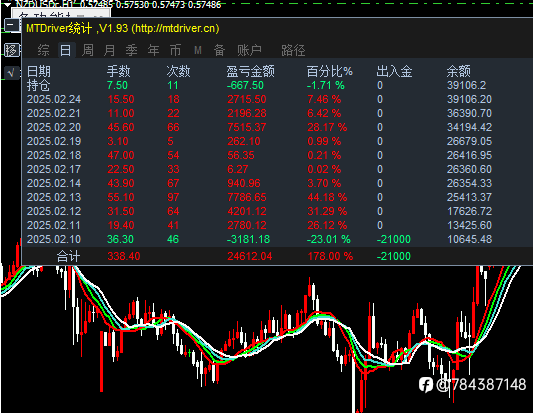Click the 44.18 % percentage cell
The image size is (533, 413).
coord(327,197)
